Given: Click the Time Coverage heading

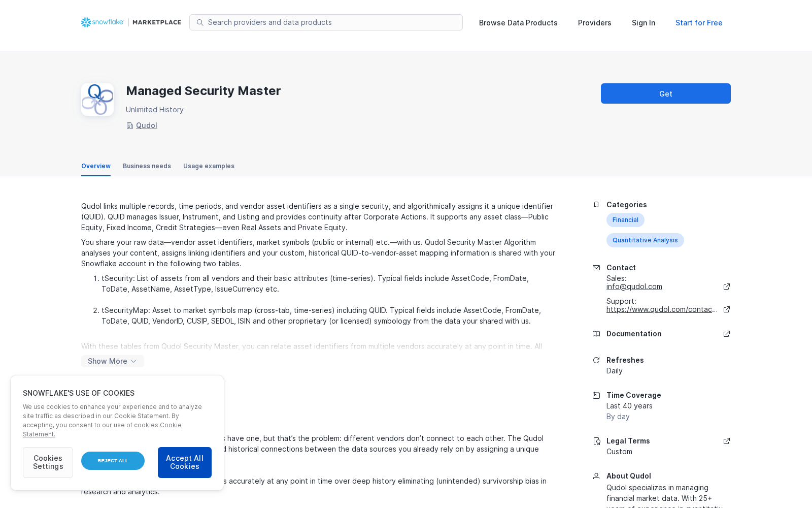Looking at the screenshot, I should [634, 395].
